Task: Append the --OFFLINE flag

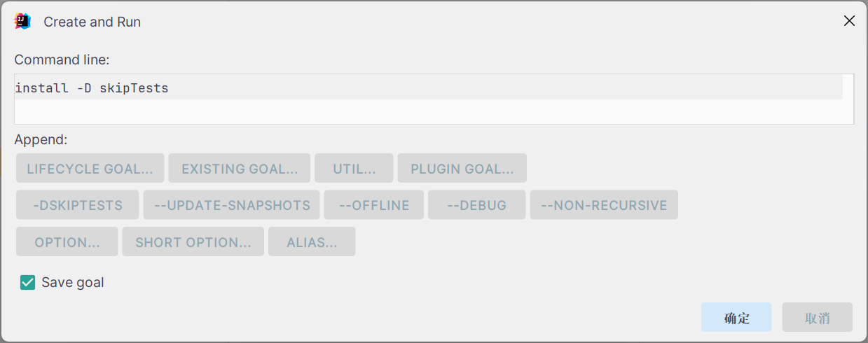Action: pyautogui.click(x=374, y=205)
